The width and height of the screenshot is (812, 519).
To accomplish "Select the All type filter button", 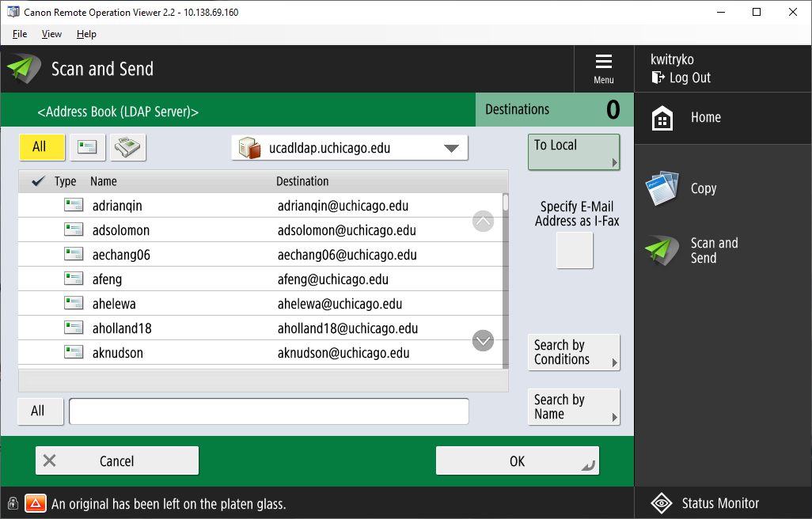I will [42, 147].
